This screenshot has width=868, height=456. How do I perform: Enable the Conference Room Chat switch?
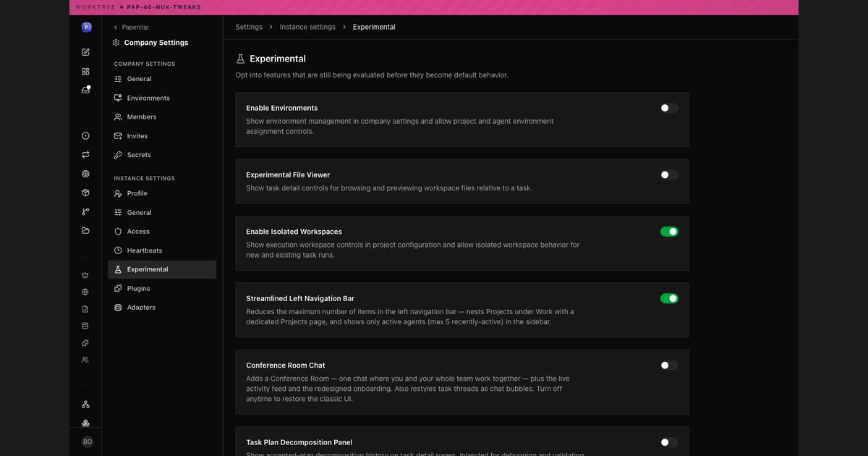(669, 366)
